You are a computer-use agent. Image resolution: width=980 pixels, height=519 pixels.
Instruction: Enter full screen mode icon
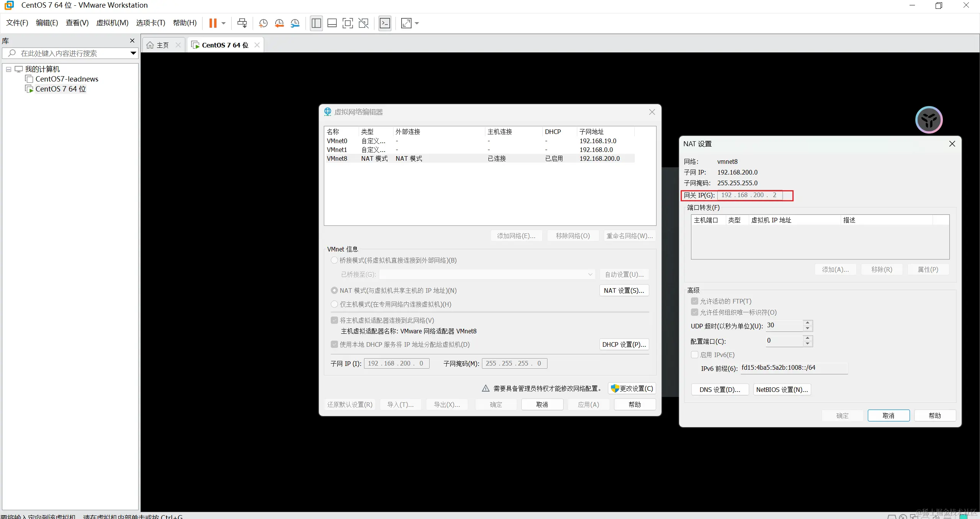click(x=348, y=23)
